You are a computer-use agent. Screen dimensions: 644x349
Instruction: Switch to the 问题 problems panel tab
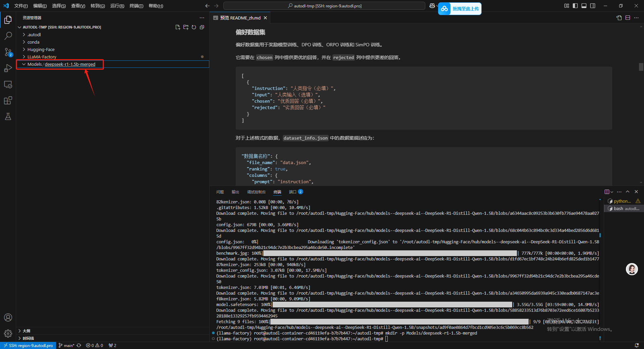pyautogui.click(x=220, y=192)
